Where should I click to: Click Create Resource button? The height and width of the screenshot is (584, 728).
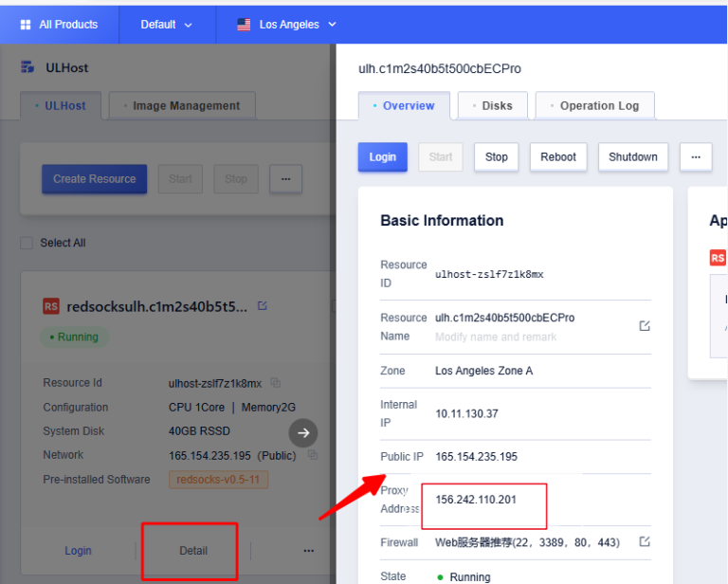pyautogui.click(x=94, y=179)
